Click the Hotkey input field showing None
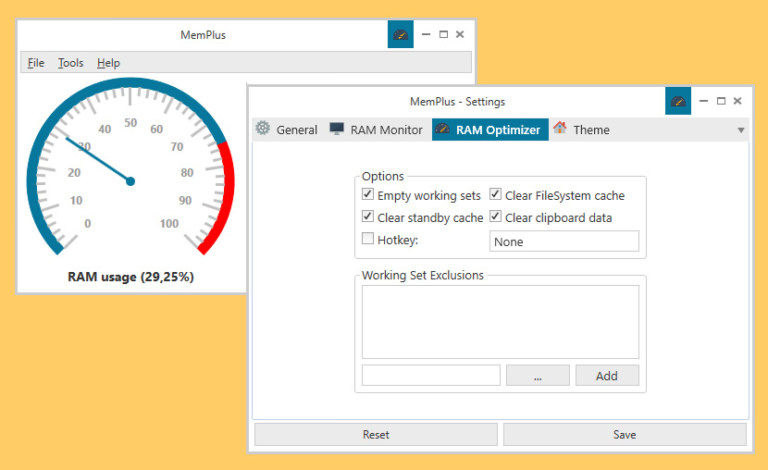The width and height of the screenshot is (768, 470). 564,241
